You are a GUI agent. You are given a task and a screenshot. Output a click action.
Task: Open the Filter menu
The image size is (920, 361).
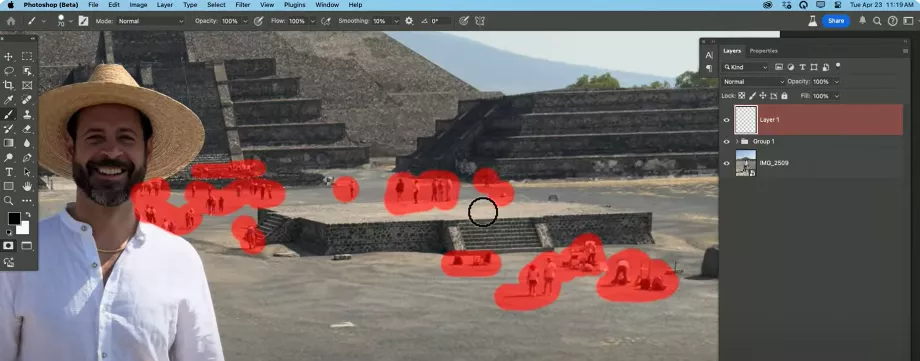[242, 5]
